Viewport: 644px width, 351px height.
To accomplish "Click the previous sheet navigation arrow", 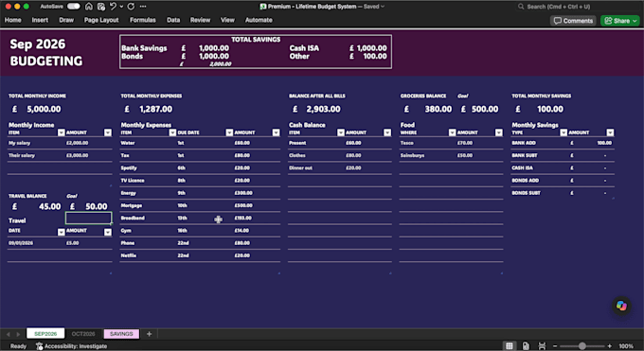I will pos(9,334).
